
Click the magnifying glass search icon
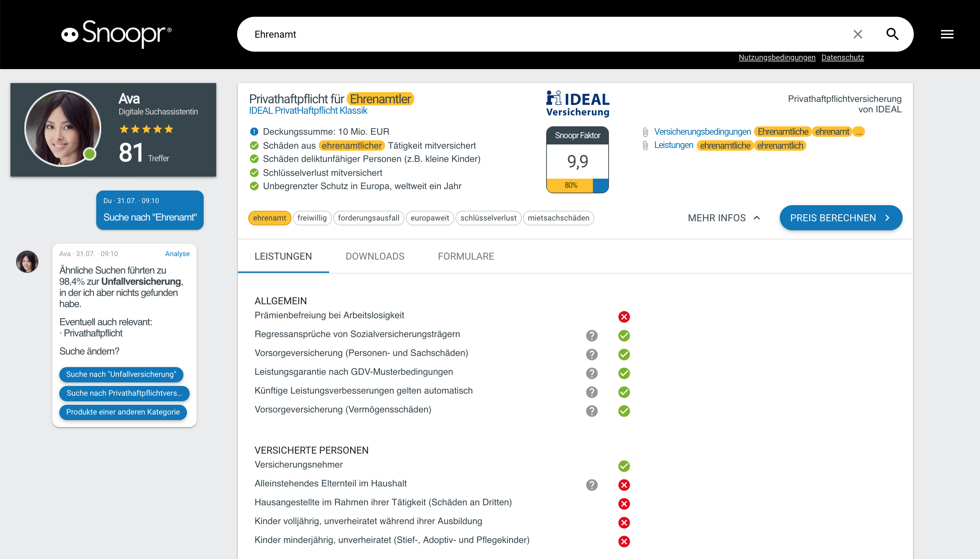point(892,34)
